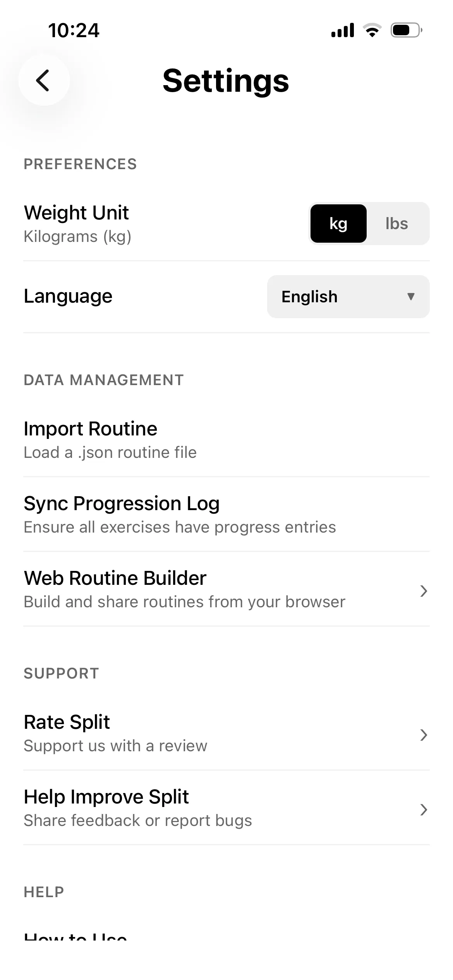
Task: Switch weight unit to lbs
Action: click(x=397, y=223)
